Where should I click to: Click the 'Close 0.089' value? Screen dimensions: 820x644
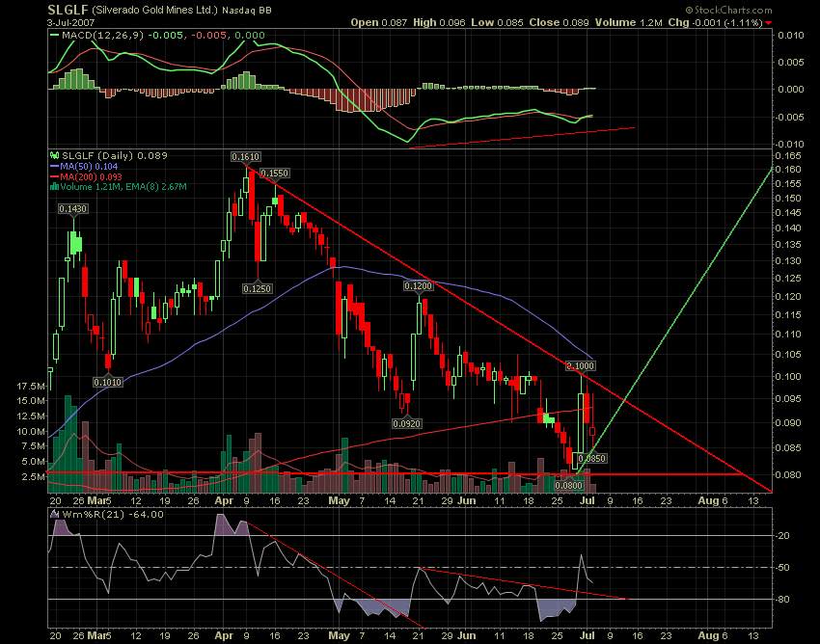click(559, 22)
